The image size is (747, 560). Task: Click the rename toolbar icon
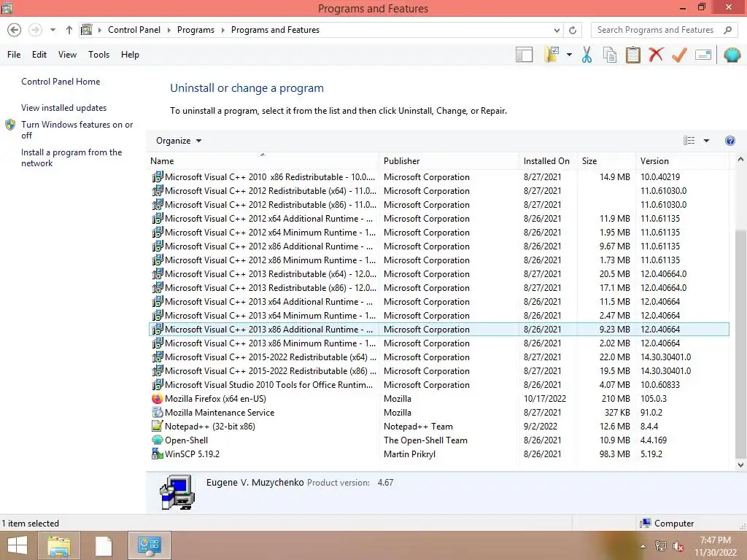(x=703, y=55)
